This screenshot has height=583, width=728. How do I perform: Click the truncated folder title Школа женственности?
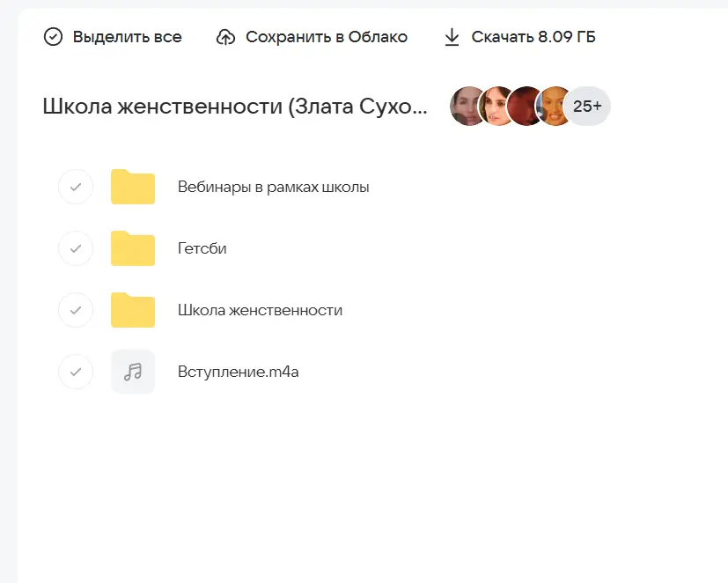tap(235, 106)
